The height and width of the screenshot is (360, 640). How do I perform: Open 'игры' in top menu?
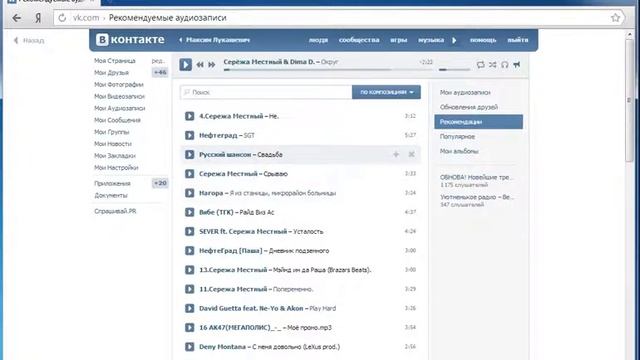tap(398, 40)
